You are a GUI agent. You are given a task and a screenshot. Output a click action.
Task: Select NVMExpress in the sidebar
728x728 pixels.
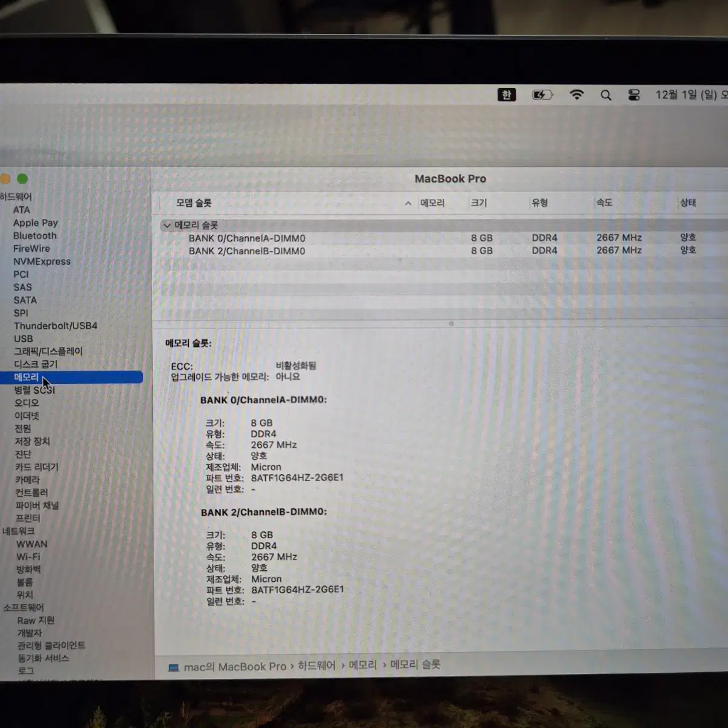(42, 261)
